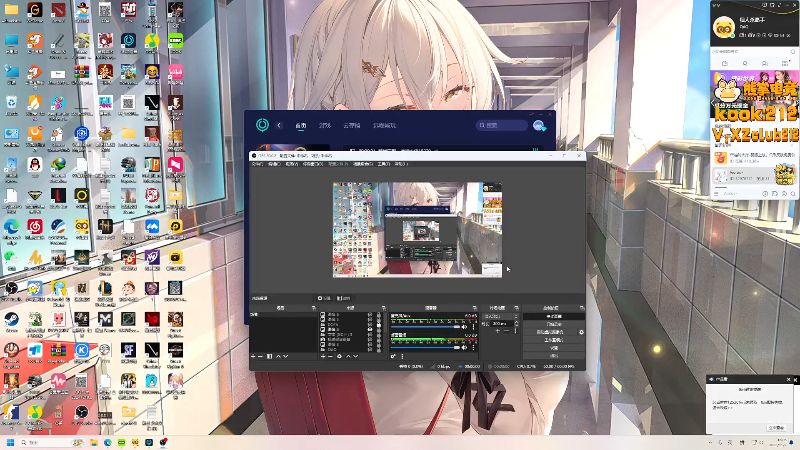The image size is (800, 450).
Task: Pop out the Audio Mixer dock icon
Action: 474,308
